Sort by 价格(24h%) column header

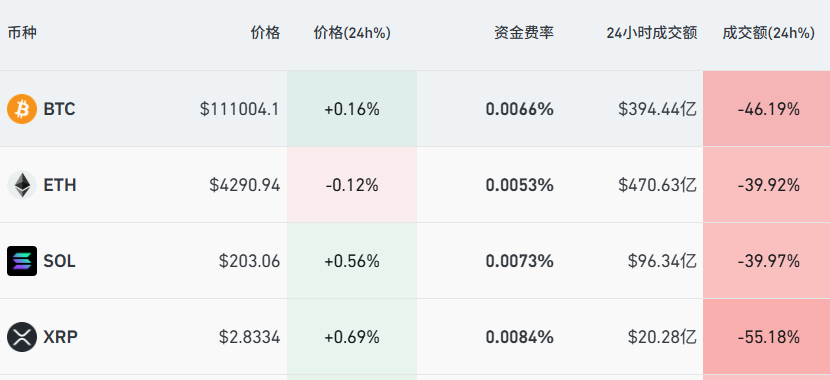click(352, 33)
